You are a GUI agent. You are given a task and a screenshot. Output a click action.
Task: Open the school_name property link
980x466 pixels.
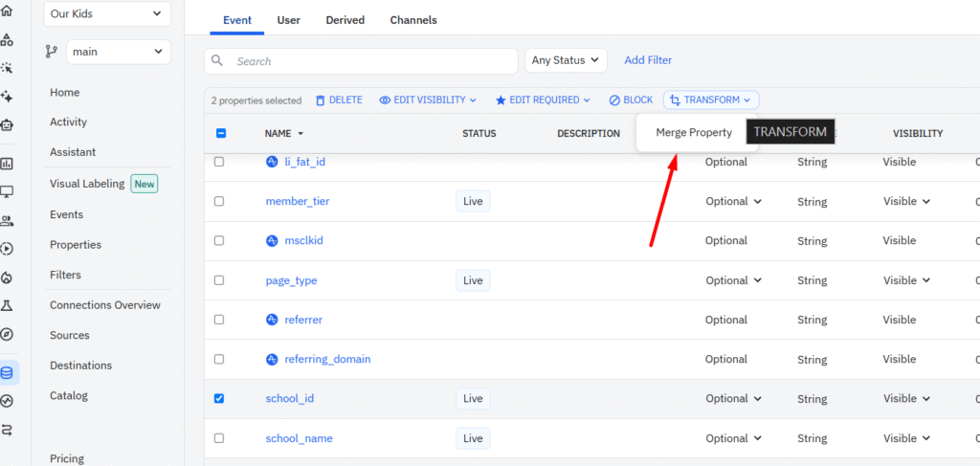click(x=299, y=438)
